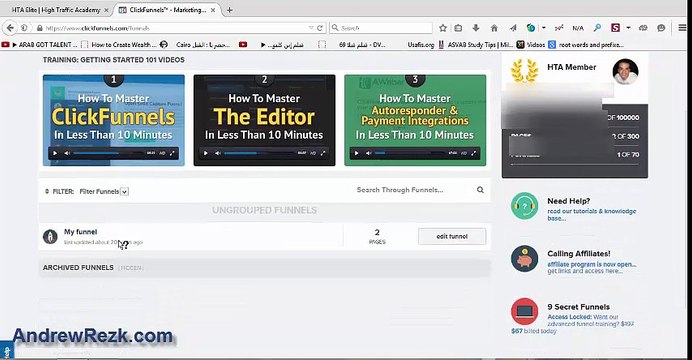Open the globe extension dropdown arrow
The width and height of the screenshot is (692, 360).
coord(544,28)
